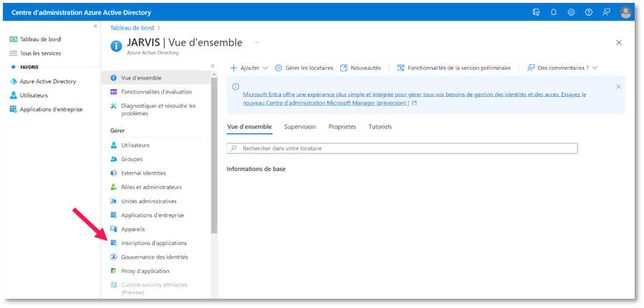Image resolution: width=644 pixels, height=308 pixels.
Task: Collapse the left favorites sidebar
Action: point(96,26)
